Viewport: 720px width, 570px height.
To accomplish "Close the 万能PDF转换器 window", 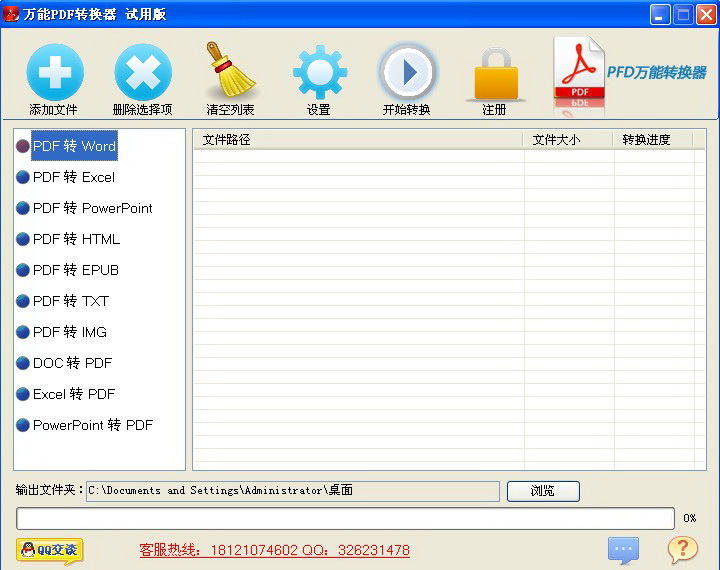I will click(x=706, y=15).
